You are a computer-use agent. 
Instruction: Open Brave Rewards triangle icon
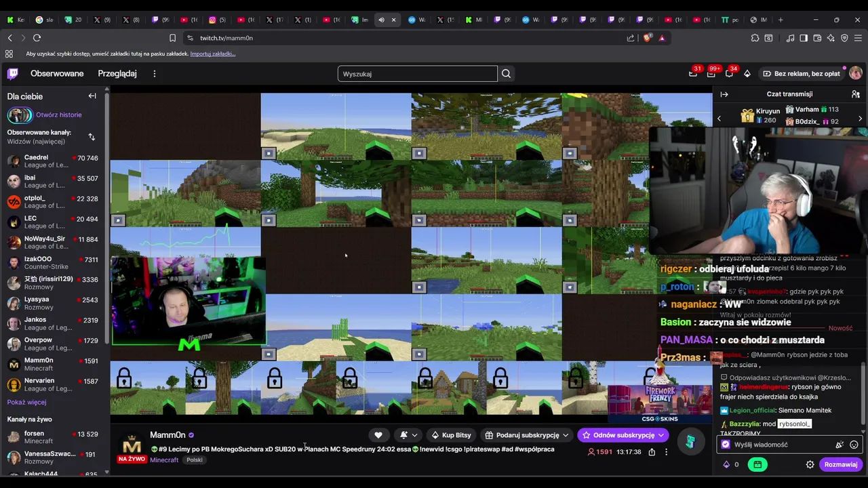tap(662, 38)
